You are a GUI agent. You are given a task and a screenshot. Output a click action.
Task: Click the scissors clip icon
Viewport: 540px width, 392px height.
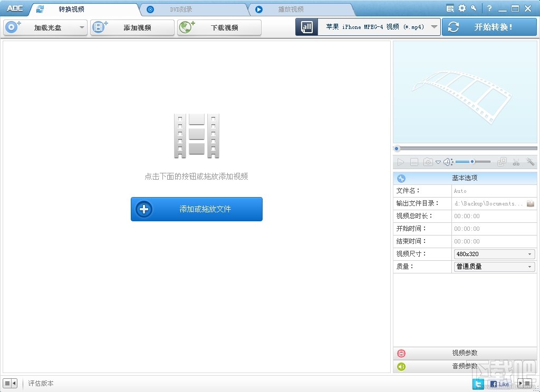click(x=516, y=162)
